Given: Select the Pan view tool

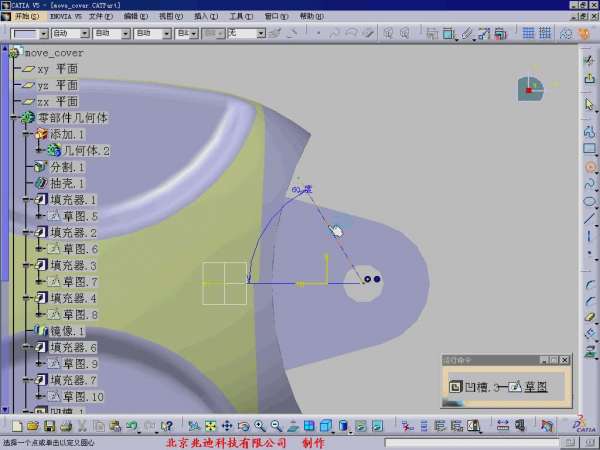Looking at the screenshot, I should coord(227,426).
